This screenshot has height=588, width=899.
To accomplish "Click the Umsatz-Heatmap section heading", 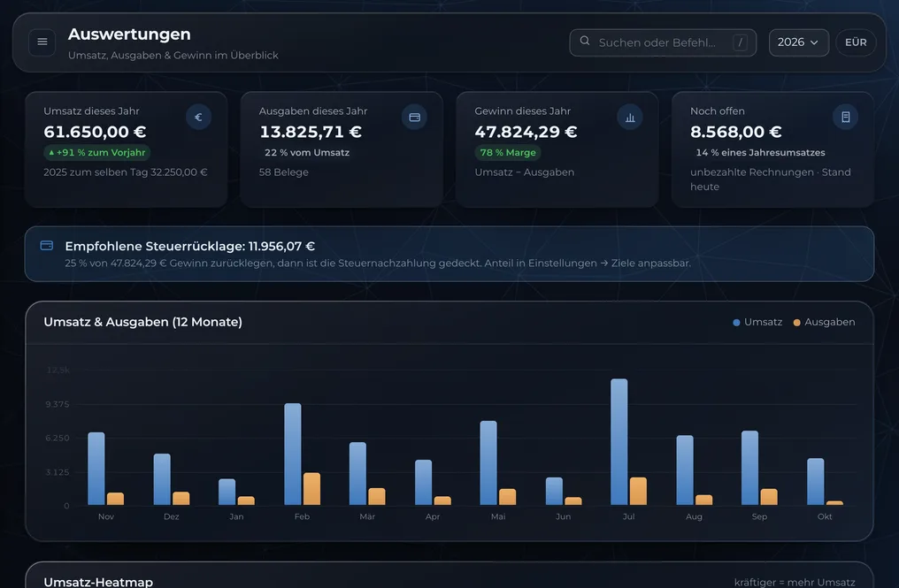I will 98,582.
